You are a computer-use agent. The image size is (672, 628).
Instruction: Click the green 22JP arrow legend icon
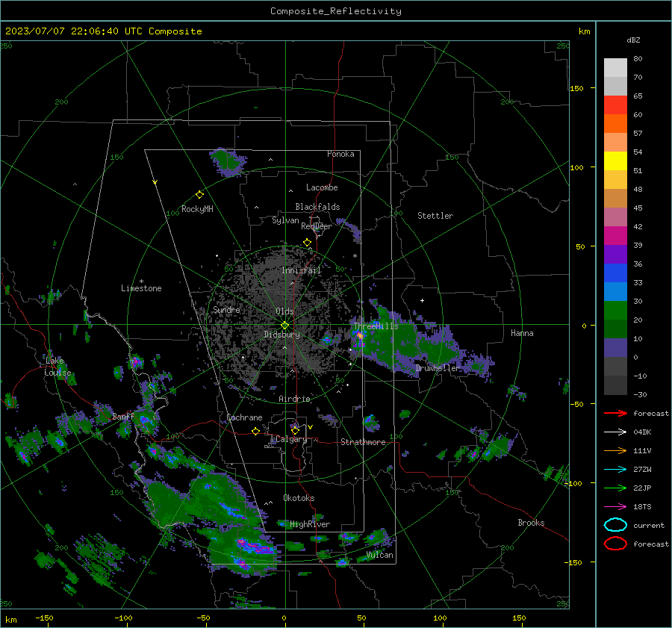coord(615,488)
